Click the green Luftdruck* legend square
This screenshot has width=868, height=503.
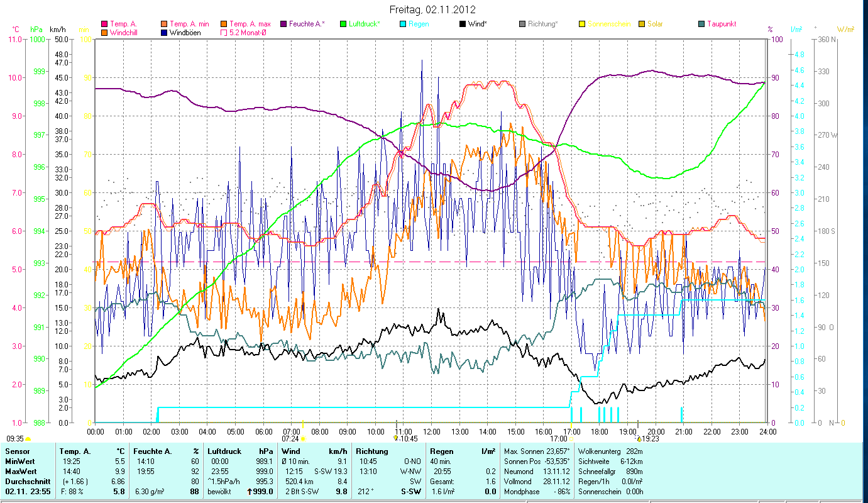[343, 24]
